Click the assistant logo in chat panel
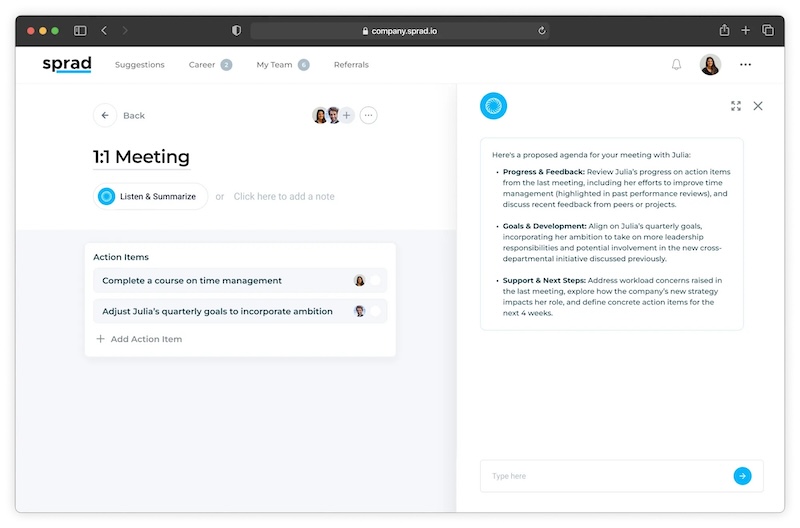 [493, 106]
